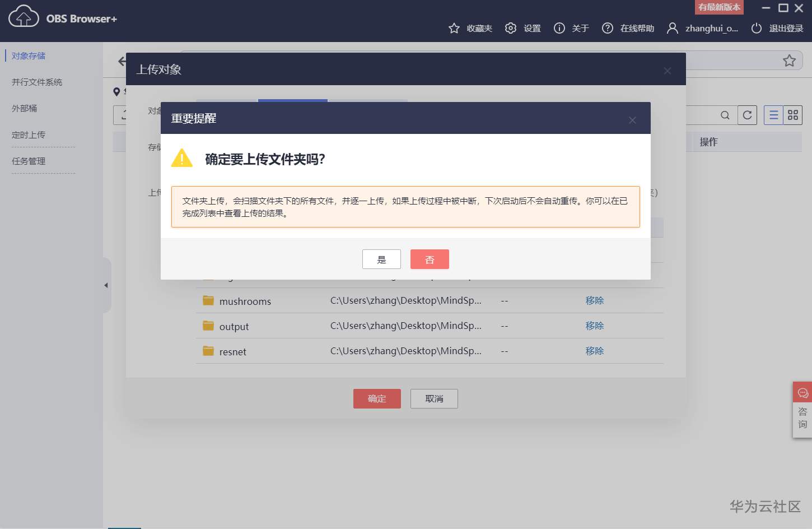Switch to list view
The width and height of the screenshot is (812, 529).
point(773,115)
